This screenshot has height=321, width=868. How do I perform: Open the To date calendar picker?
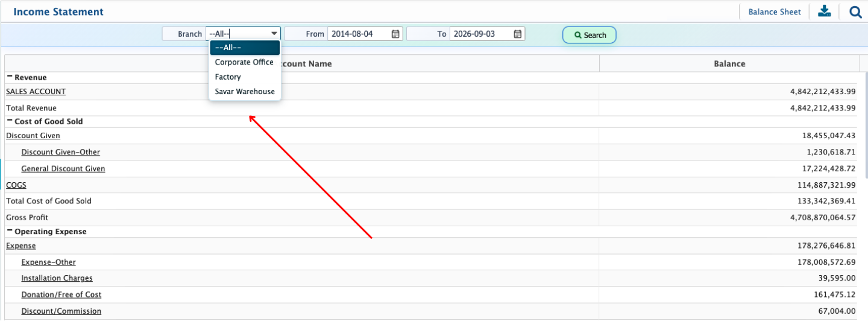point(517,34)
